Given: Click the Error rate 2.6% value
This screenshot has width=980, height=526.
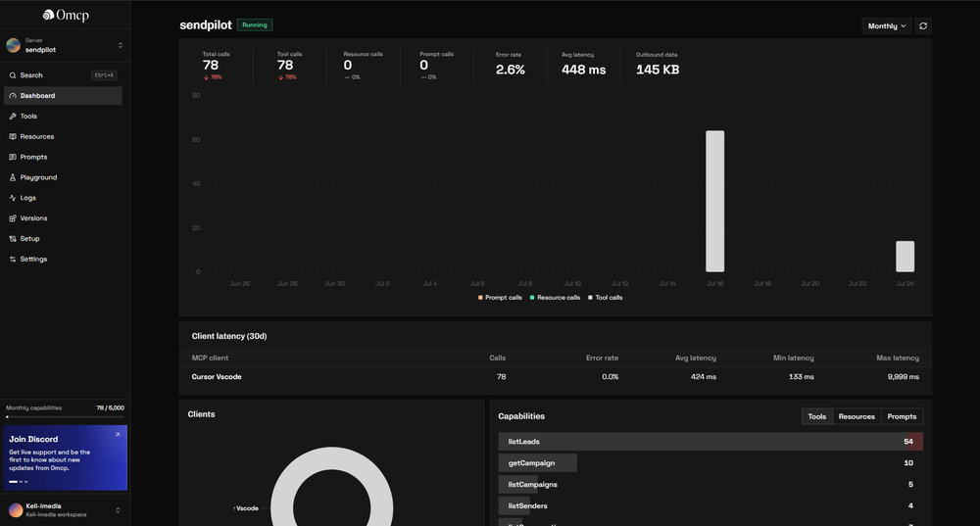Looking at the screenshot, I should 510,70.
